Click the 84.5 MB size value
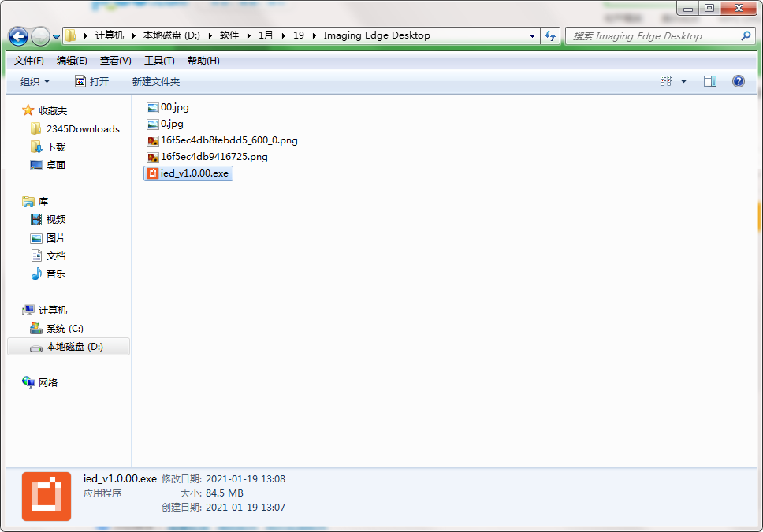 click(225, 493)
